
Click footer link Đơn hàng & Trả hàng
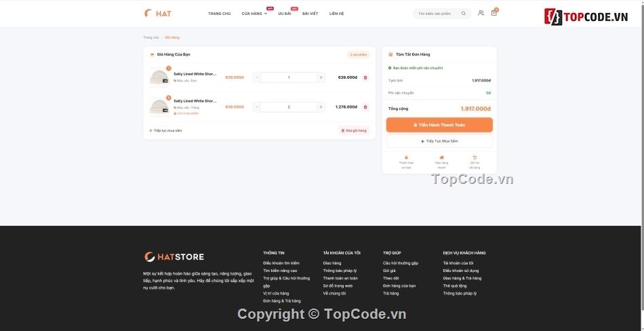(282, 301)
